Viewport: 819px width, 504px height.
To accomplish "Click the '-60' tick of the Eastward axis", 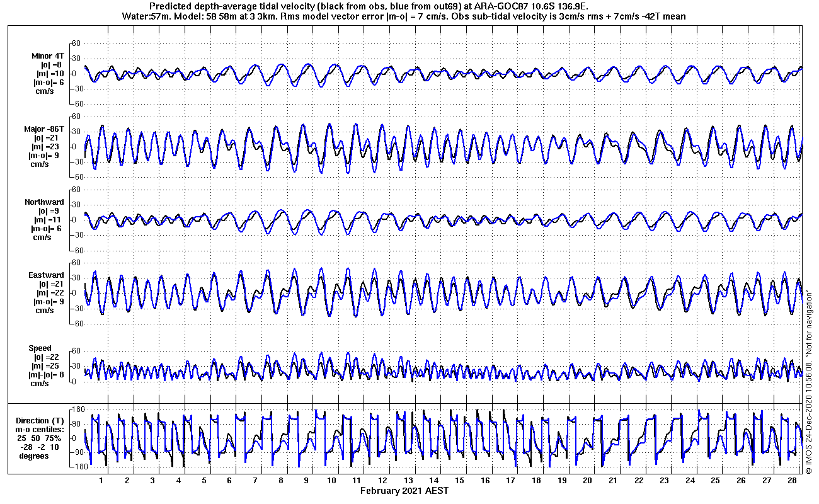I will 76,324.
